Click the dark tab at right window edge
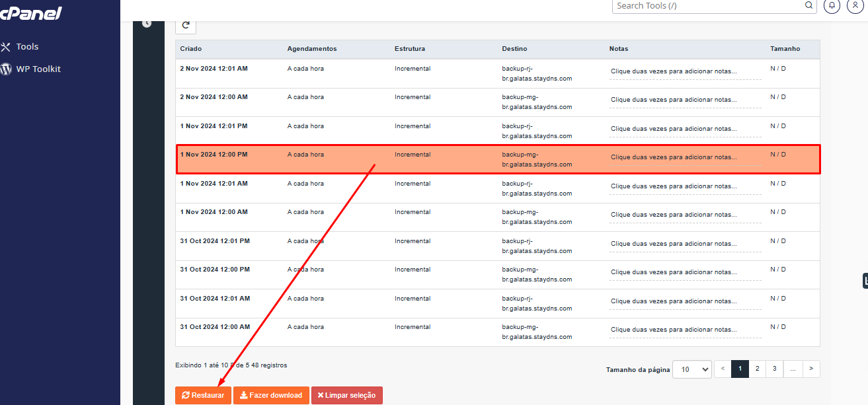 click(x=865, y=281)
